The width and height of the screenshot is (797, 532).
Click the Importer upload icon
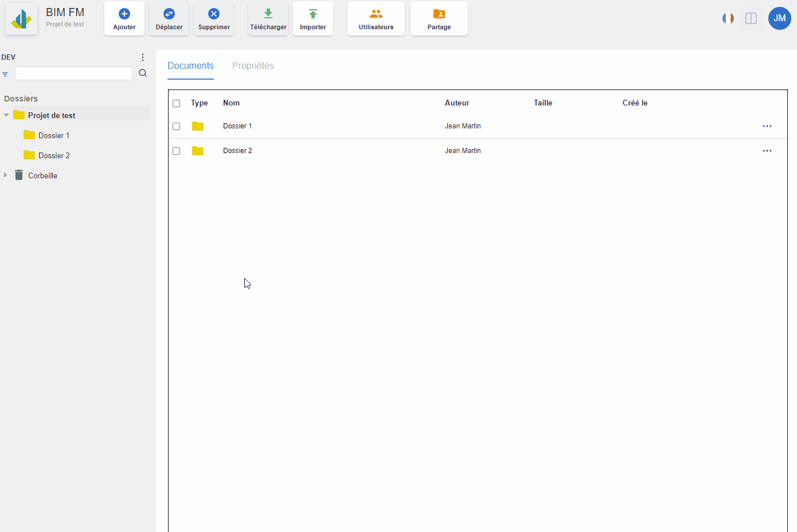coord(312,13)
